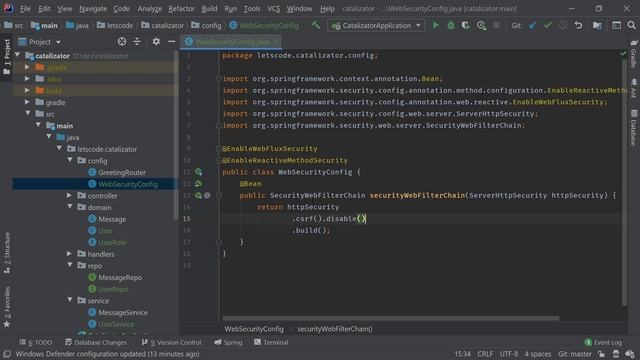The image size is (640, 360).
Task: Open Favorites tool window on left edge
Action: [7, 307]
